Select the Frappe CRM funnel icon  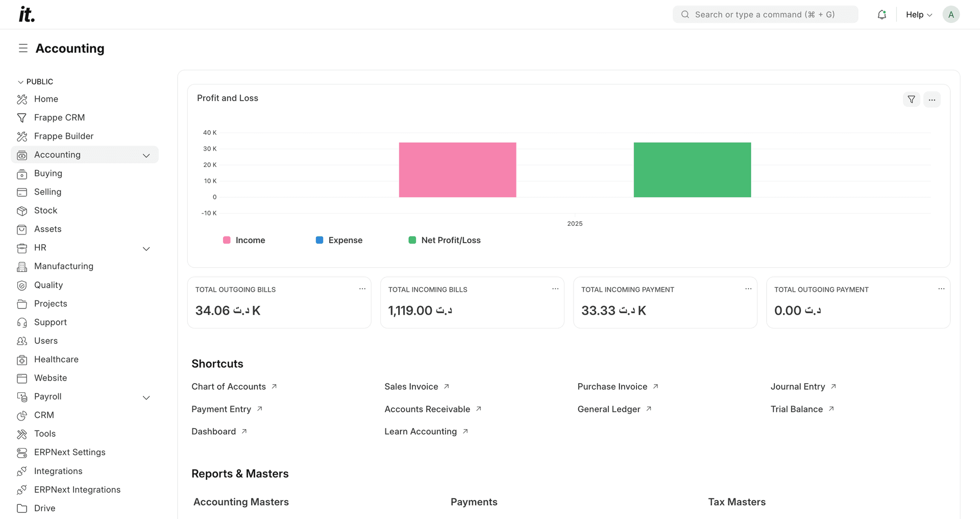22,117
